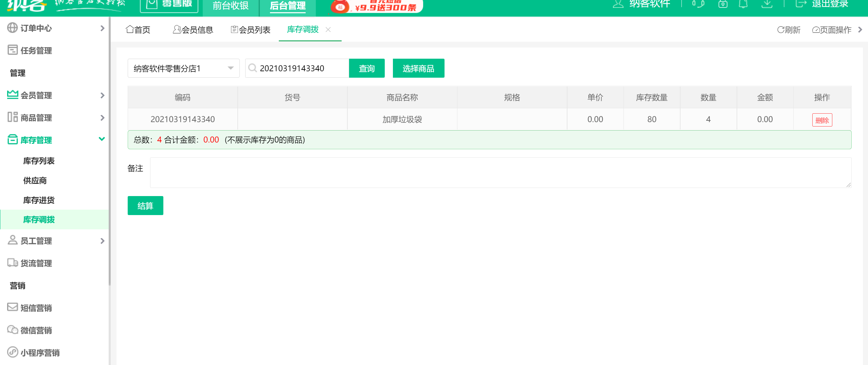Viewport: 868px width, 365px height.
Task: Open 货流管理 logistics management
Action: point(36,263)
